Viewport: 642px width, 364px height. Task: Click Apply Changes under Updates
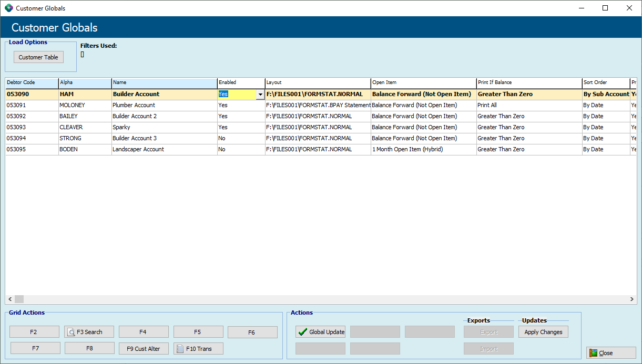pyautogui.click(x=543, y=332)
